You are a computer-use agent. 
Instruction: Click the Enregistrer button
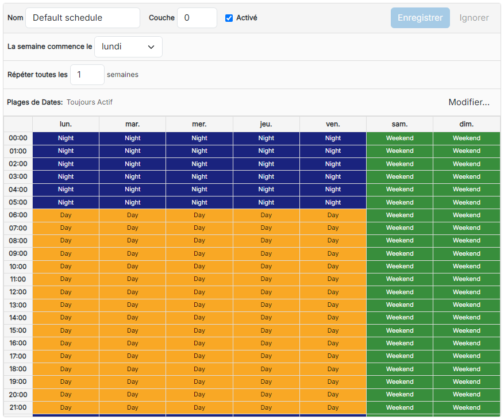pyautogui.click(x=420, y=18)
